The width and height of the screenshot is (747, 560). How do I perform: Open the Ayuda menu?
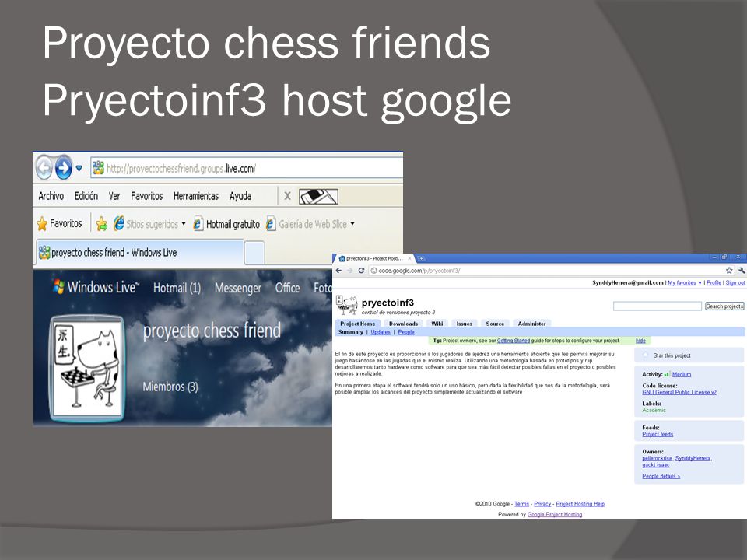click(x=240, y=196)
